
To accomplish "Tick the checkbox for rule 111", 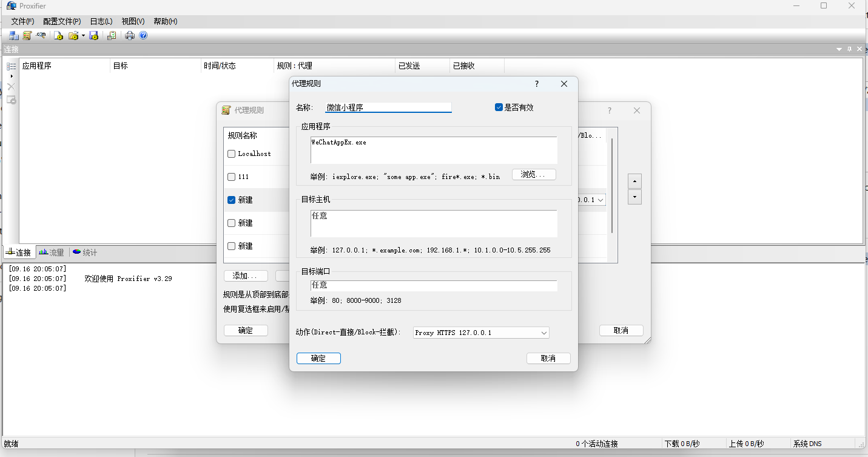I will pyautogui.click(x=231, y=177).
